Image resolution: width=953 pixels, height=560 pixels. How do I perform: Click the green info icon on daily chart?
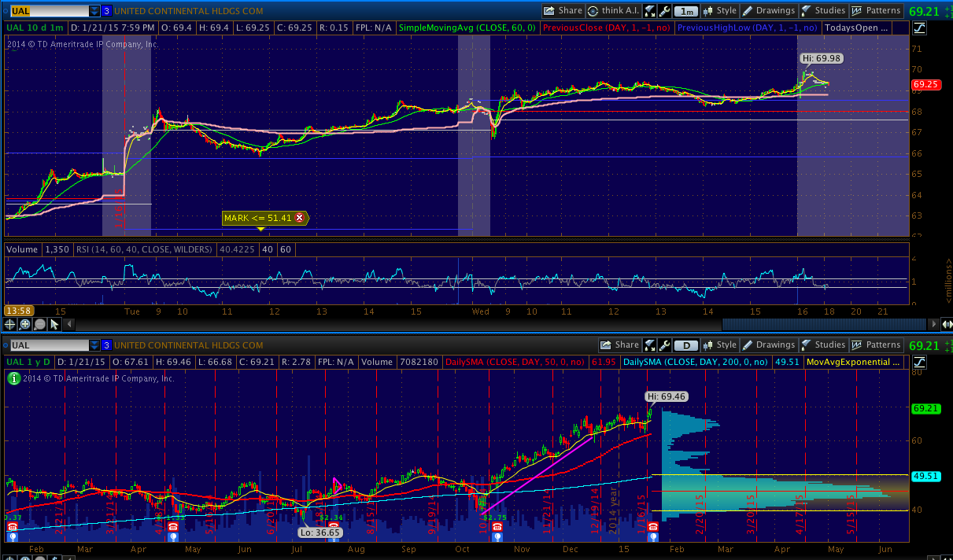(x=13, y=378)
